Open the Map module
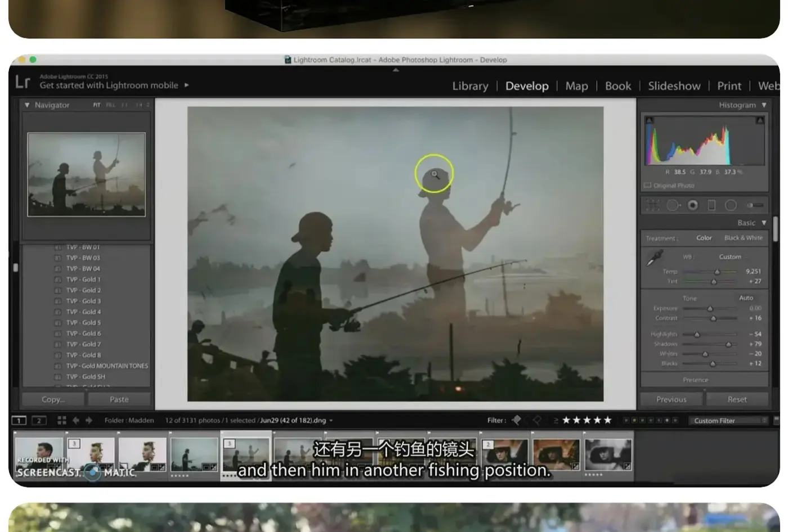This screenshot has width=788, height=532. click(576, 86)
